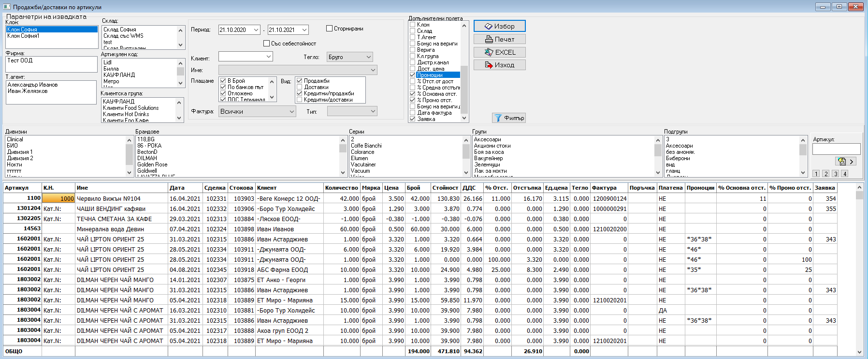Click the small button numbered 1
The image size is (868, 359).
point(816,174)
